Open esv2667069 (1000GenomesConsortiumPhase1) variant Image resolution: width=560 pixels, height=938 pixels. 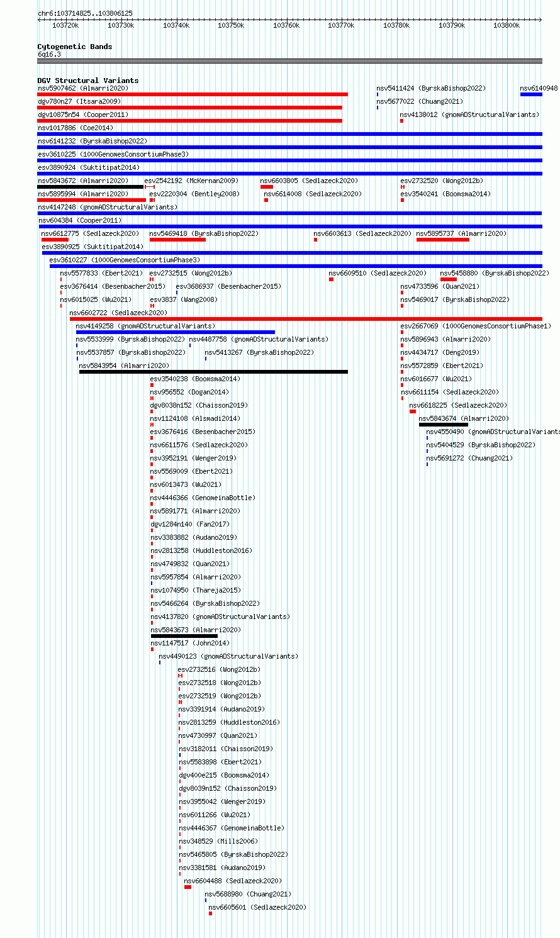tap(476, 327)
